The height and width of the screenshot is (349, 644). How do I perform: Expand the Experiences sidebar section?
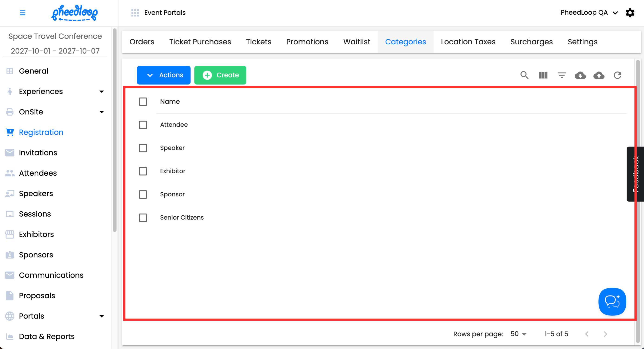coord(102,92)
